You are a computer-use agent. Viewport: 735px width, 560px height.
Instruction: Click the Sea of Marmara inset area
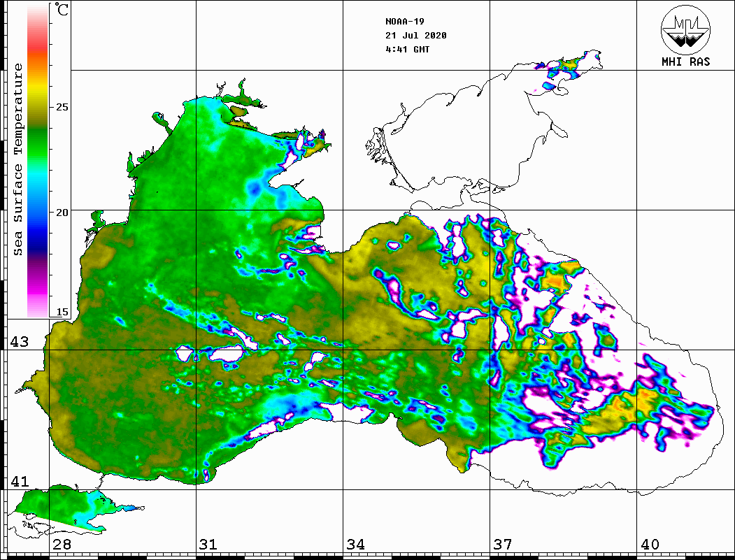[75, 510]
